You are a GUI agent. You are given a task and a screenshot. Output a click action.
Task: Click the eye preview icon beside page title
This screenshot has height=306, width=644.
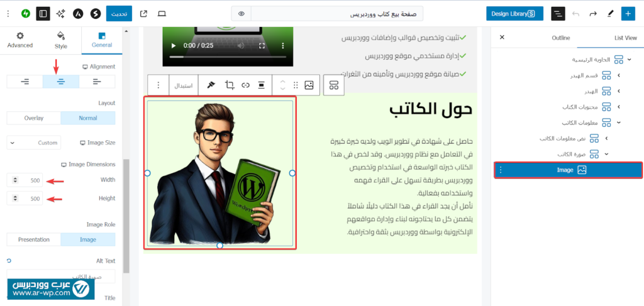tap(241, 14)
